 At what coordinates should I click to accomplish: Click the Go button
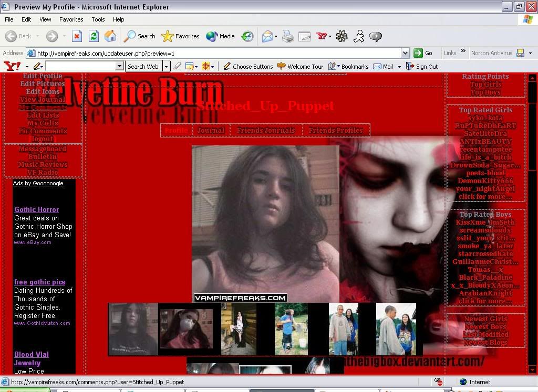coord(423,53)
